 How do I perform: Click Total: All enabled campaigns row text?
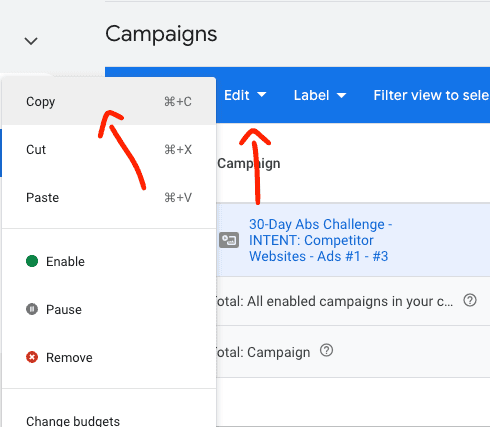pyautogui.click(x=335, y=301)
